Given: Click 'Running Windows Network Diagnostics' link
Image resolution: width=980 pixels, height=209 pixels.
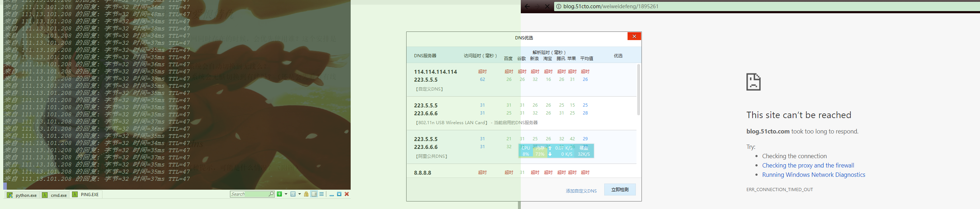Looking at the screenshot, I should click(813, 175).
